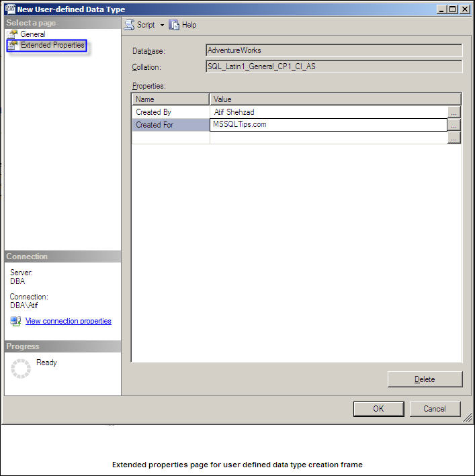The width and height of the screenshot is (475, 476).
Task: Click the DBA\Atif connection text
Action: [x=24, y=305]
